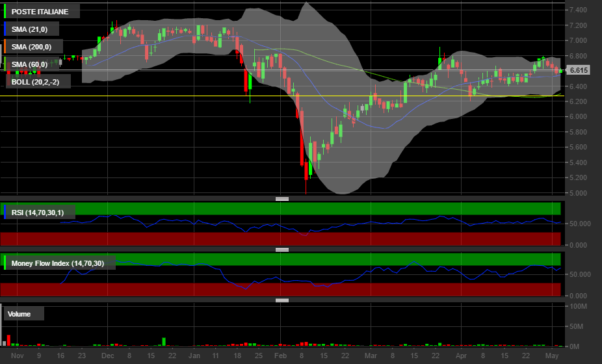Grab the divider handle between RSI and Money Flow
This screenshot has height=364, width=602.
click(x=282, y=250)
